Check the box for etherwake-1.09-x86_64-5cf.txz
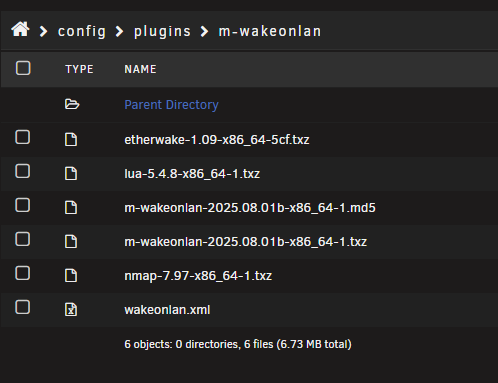This screenshot has width=498, height=383. pos(23,137)
